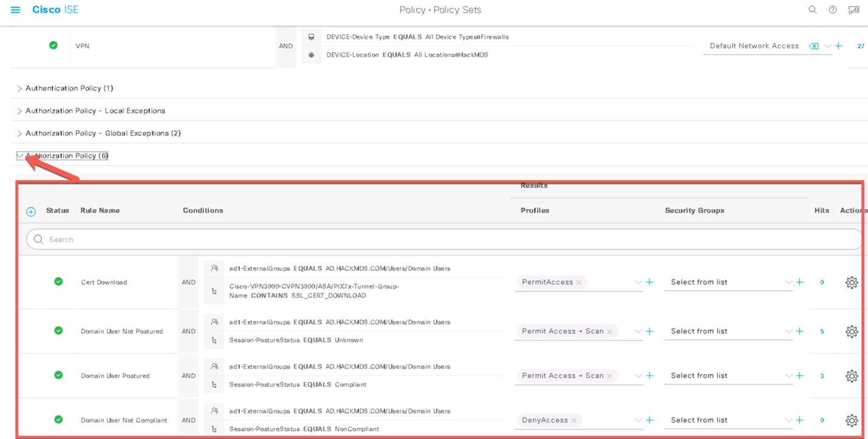Open DEVICE-Location EQUALS HackMDS condition

click(x=407, y=55)
